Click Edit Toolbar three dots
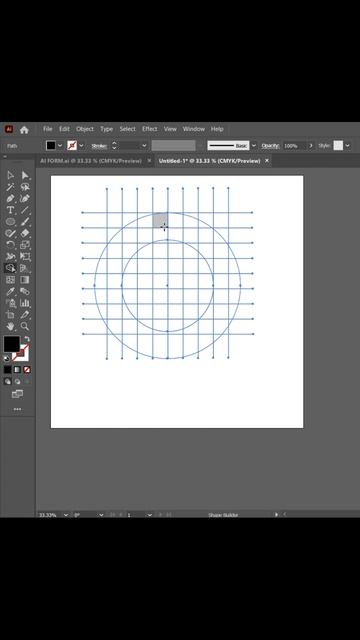Screen dimensions: 360x640 17,409
